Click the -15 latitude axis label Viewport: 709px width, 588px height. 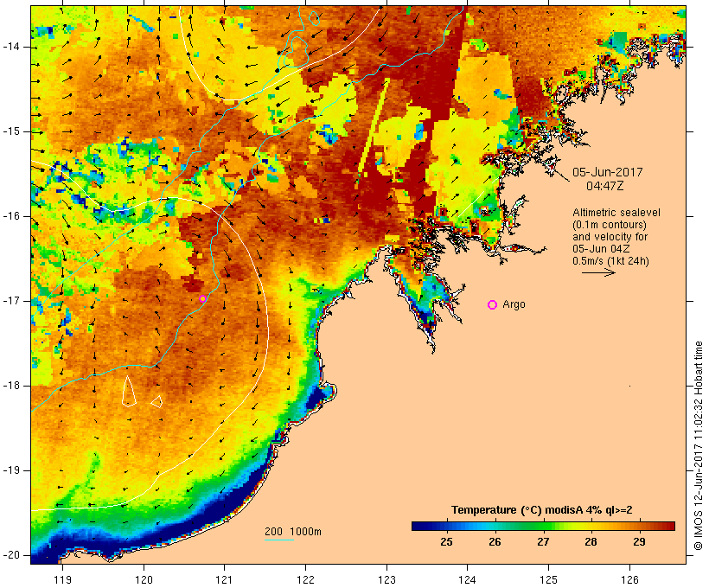pyautogui.click(x=11, y=131)
